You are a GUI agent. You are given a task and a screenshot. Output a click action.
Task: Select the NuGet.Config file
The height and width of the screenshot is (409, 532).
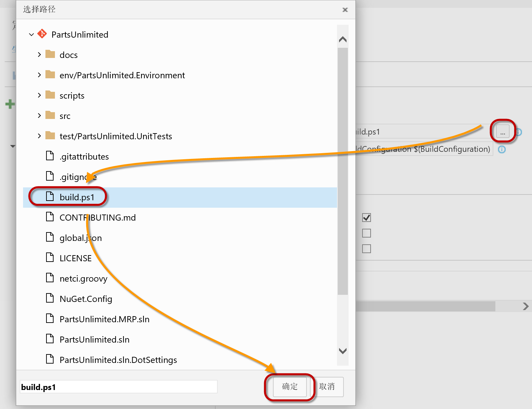[86, 299]
